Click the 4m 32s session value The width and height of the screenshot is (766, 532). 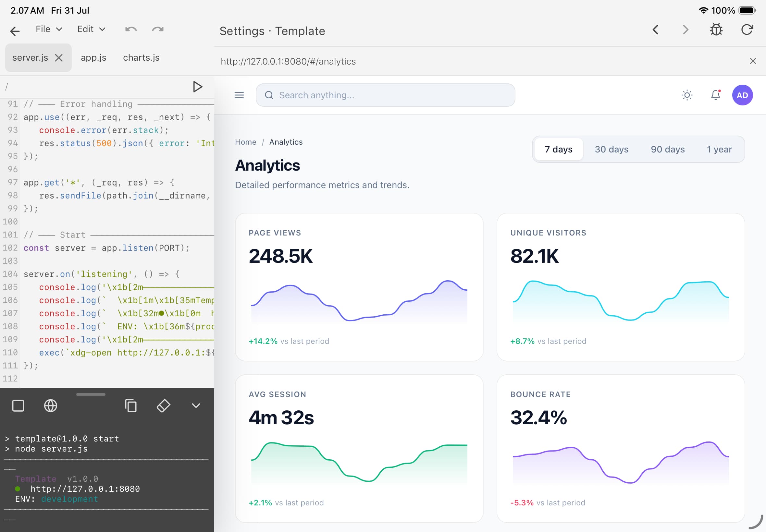click(x=281, y=418)
